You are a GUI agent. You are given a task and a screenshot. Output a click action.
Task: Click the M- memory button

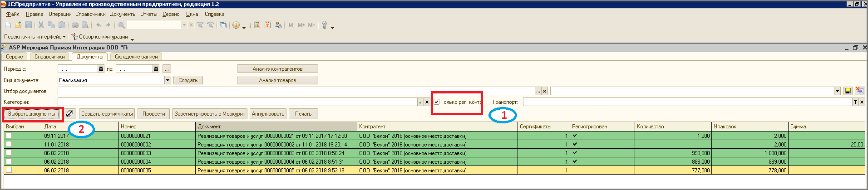coord(311,25)
